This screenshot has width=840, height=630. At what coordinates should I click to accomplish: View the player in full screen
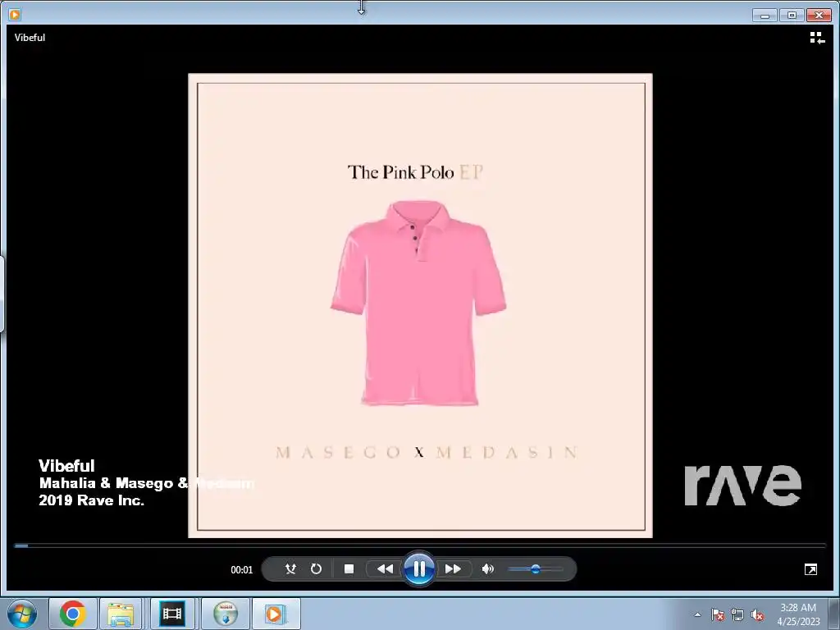[810, 569]
